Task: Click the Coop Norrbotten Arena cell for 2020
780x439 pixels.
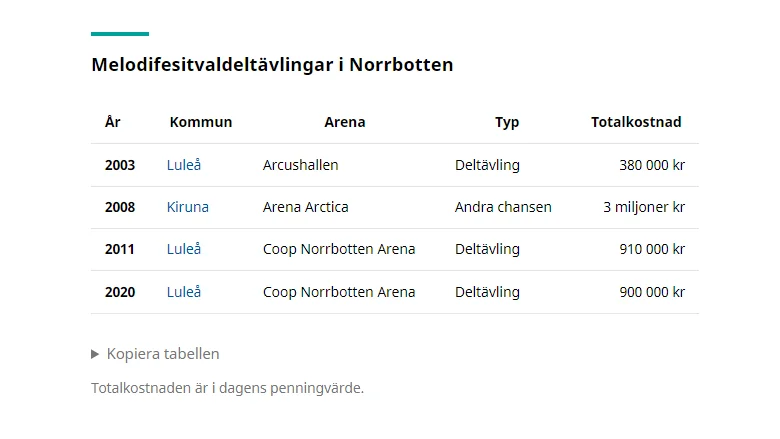Action: pos(339,292)
